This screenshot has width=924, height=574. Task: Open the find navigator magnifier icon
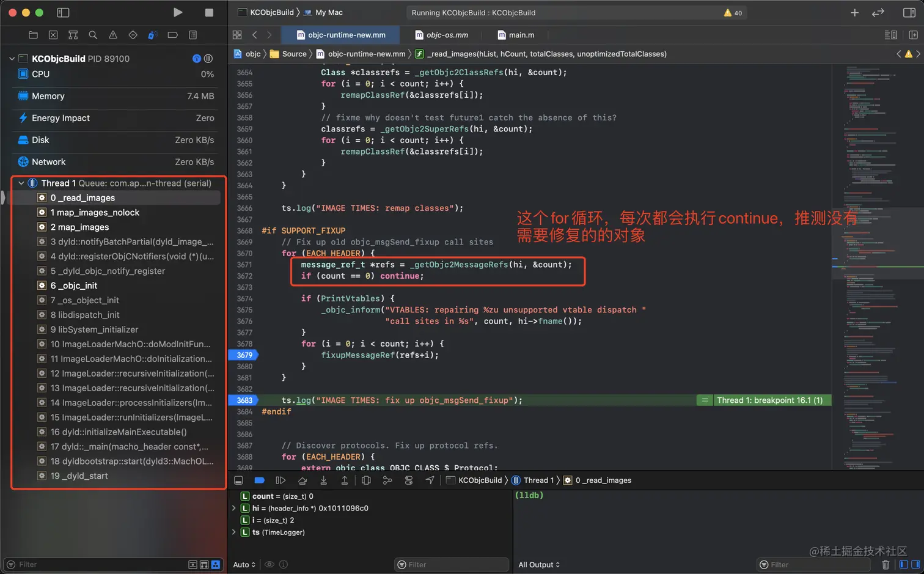[x=94, y=35]
